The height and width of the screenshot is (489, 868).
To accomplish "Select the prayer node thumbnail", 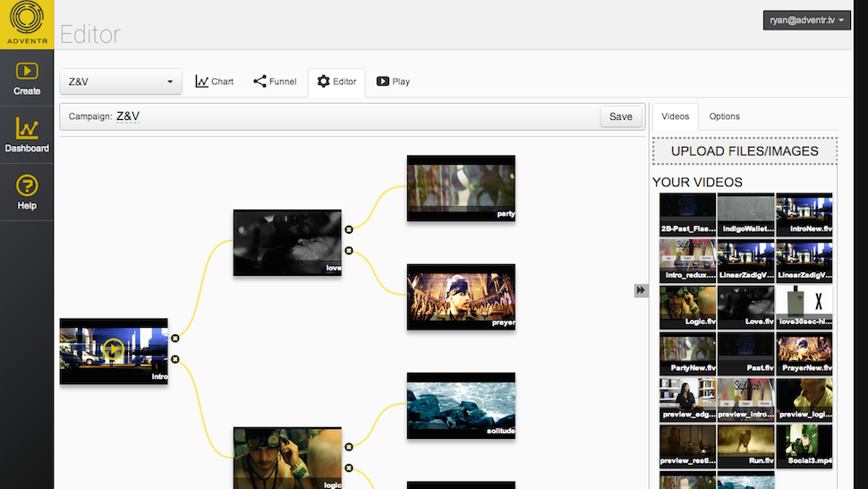I will click(461, 296).
